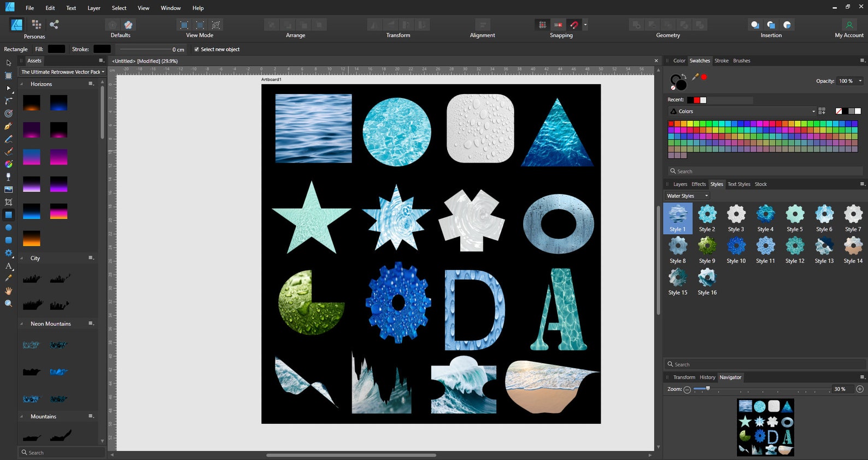Image resolution: width=868 pixels, height=460 pixels.
Task: Select the Fill (color wheel) tool
Action: click(8, 164)
